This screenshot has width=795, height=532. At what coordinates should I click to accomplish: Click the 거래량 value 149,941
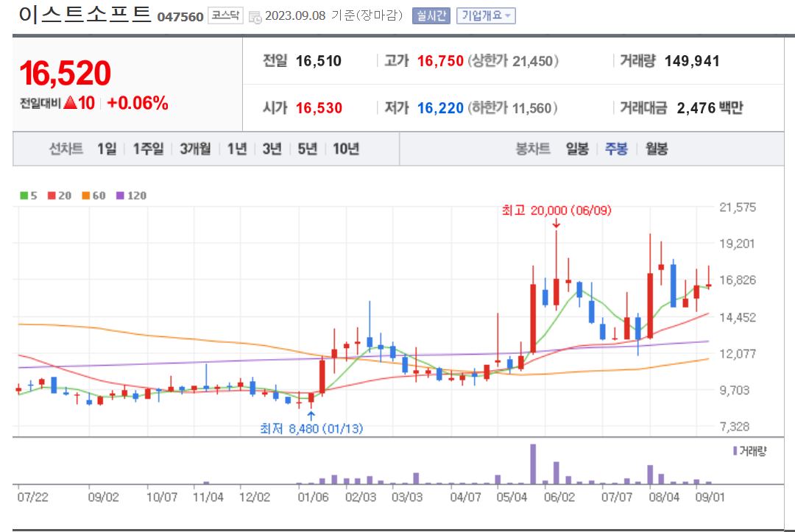691,61
